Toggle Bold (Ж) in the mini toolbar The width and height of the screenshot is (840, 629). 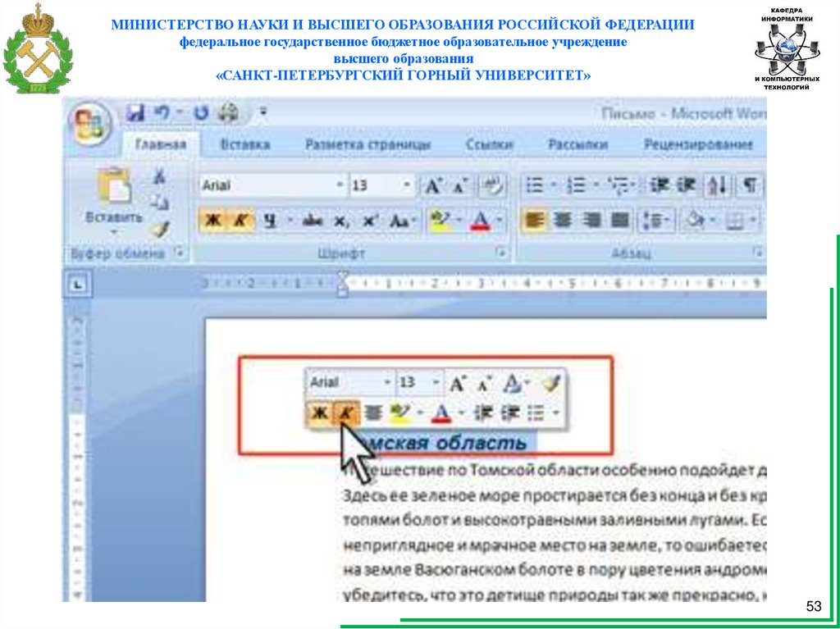click(319, 413)
